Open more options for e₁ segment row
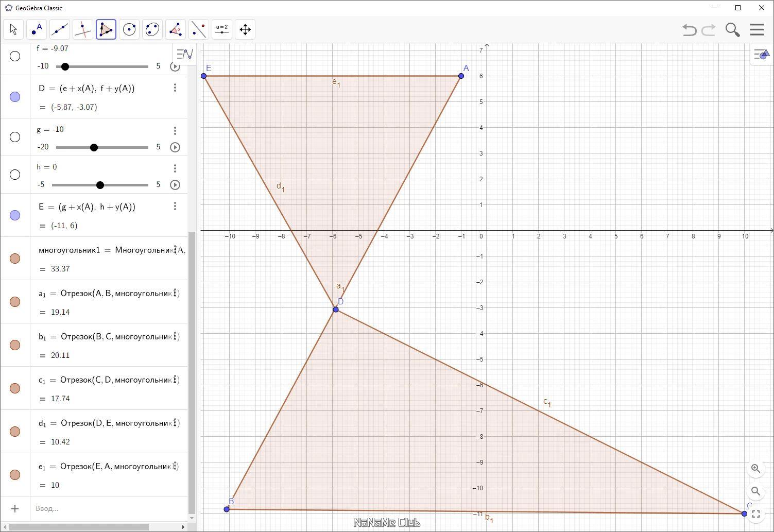This screenshot has height=532, width=774. 175,466
